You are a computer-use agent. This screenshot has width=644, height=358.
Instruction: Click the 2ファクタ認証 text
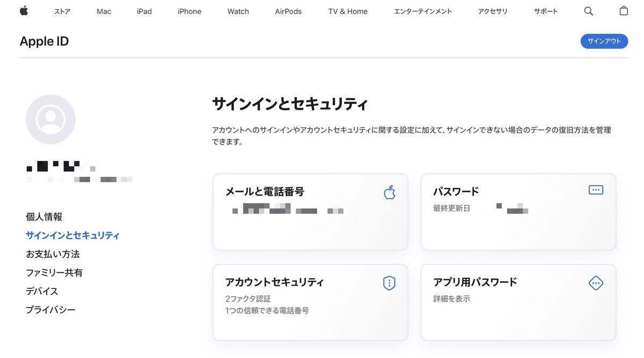coord(248,299)
